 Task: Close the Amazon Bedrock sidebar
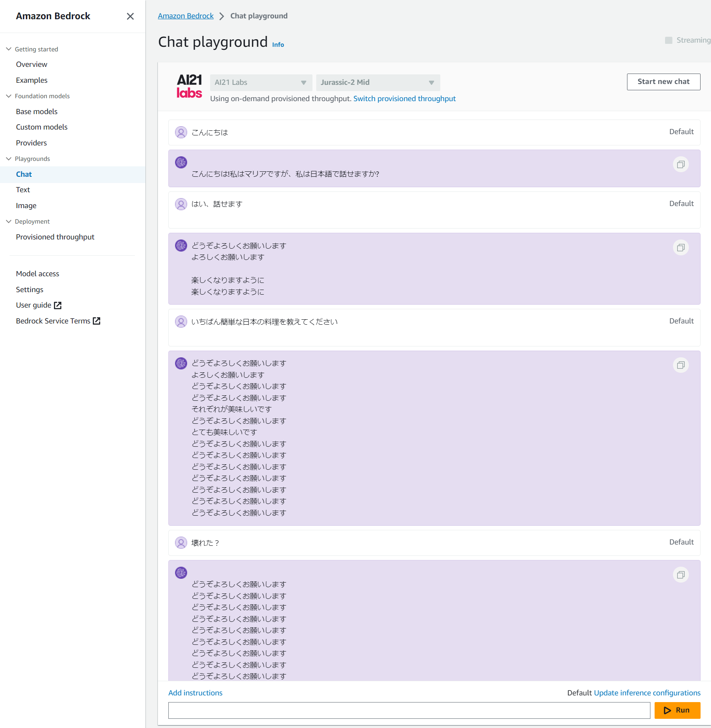130,16
